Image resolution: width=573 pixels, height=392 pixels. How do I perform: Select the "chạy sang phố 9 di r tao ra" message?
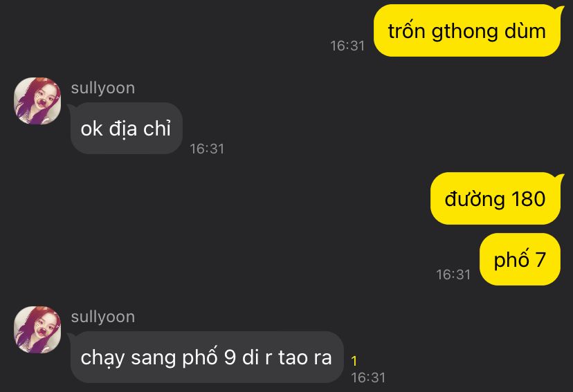point(207,357)
